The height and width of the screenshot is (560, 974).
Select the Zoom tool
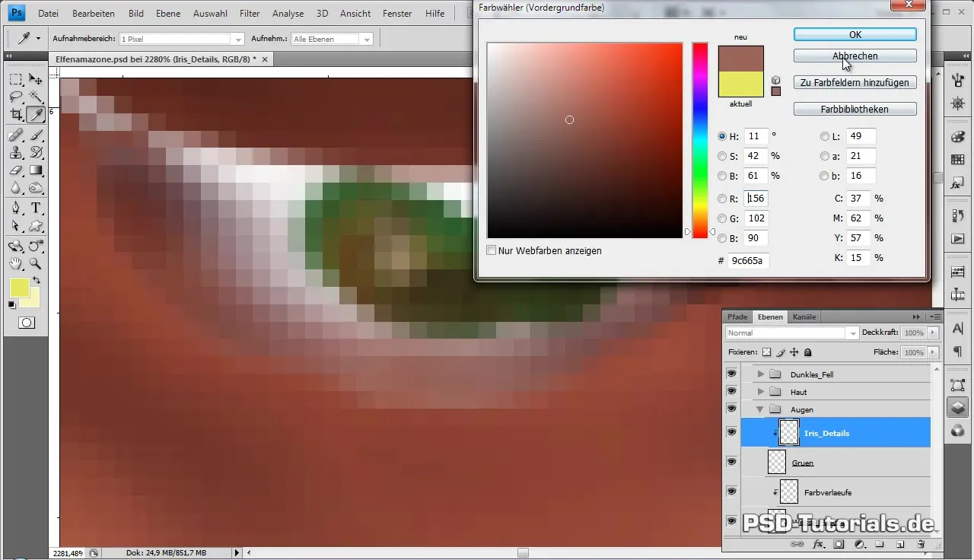tap(36, 264)
